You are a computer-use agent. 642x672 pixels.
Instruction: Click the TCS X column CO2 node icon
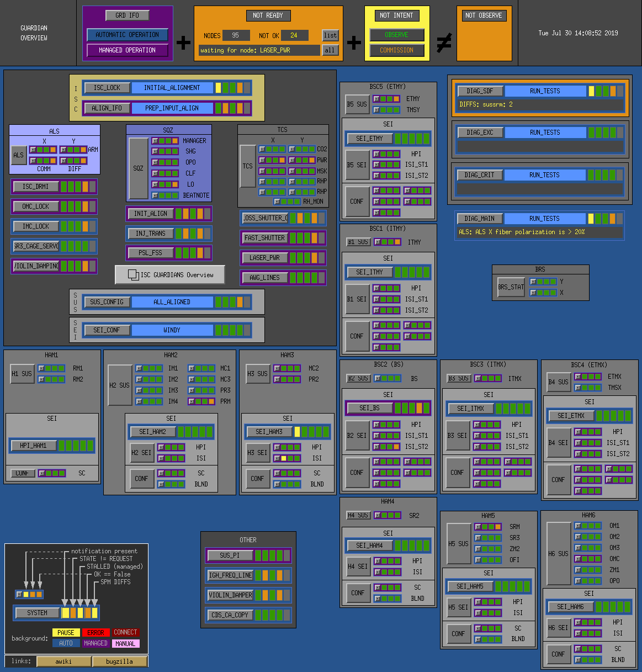(x=263, y=149)
